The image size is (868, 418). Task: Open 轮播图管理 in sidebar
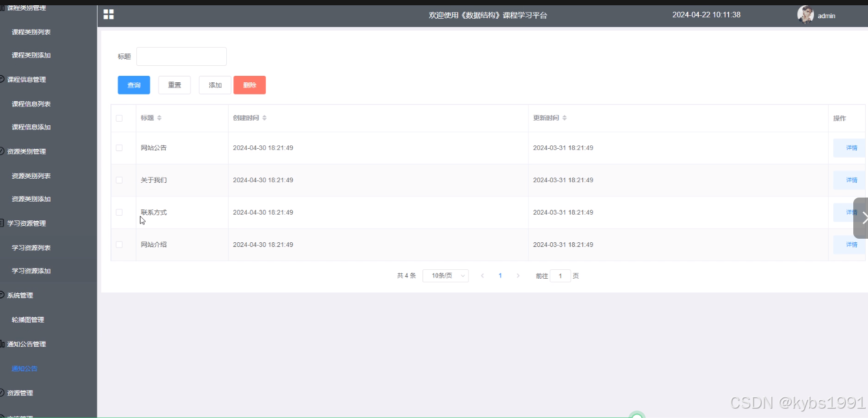coord(28,320)
